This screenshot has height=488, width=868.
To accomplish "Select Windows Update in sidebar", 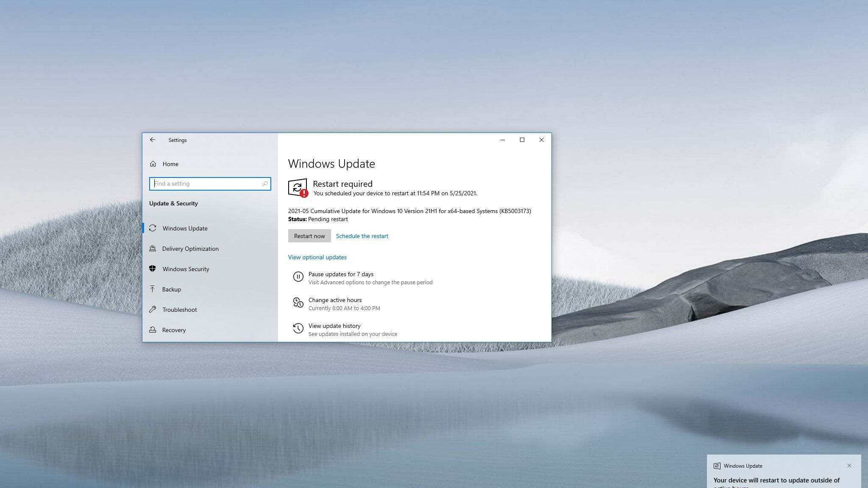I will tap(185, 228).
